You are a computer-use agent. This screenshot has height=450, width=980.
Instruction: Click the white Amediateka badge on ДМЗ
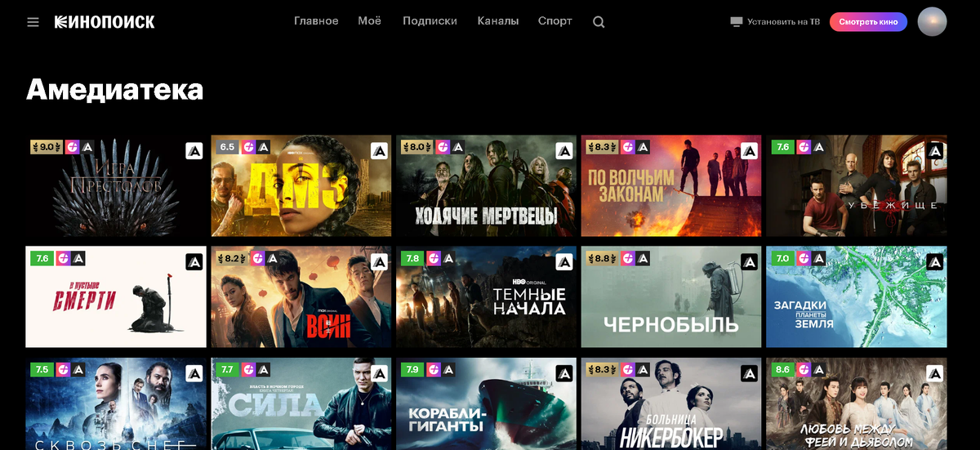point(379,151)
